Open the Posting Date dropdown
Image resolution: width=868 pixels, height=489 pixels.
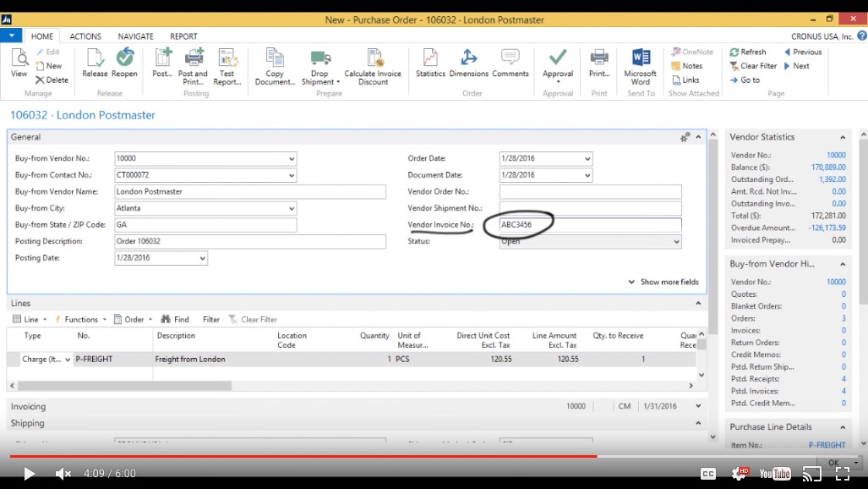tap(203, 258)
